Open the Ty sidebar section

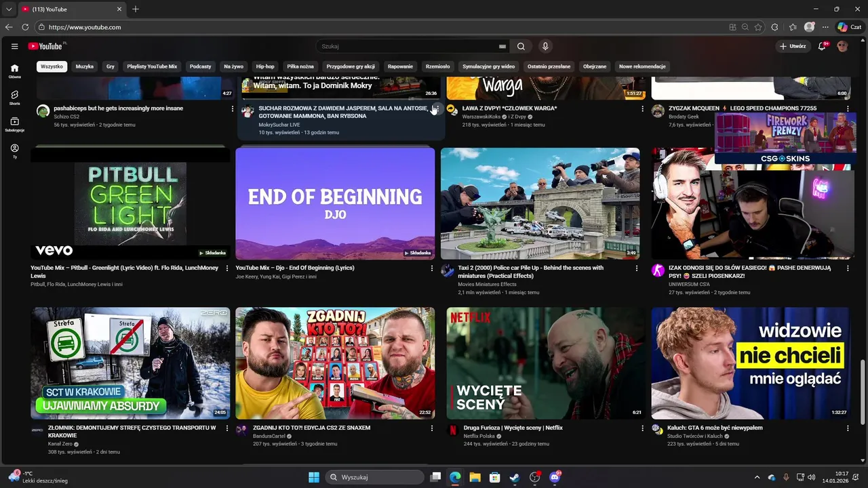14,151
